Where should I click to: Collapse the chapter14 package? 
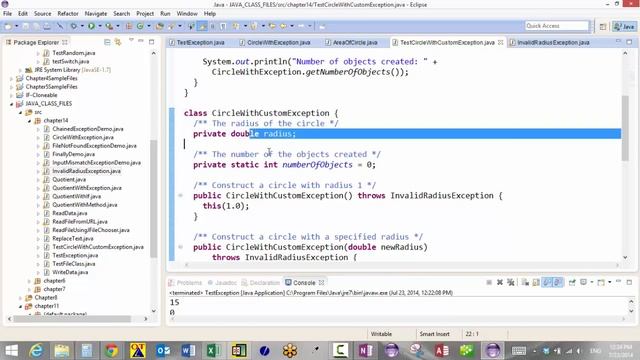click(x=29, y=121)
